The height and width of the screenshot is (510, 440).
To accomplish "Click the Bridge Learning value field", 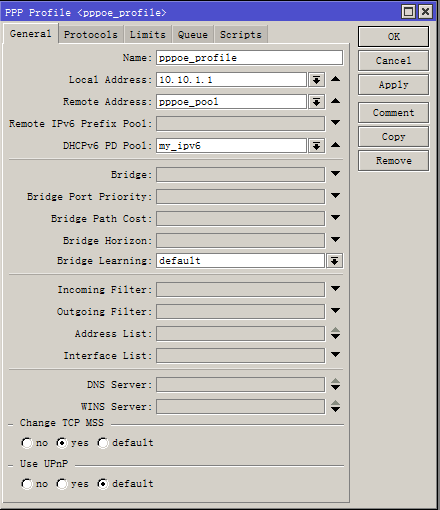I will point(240,261).
